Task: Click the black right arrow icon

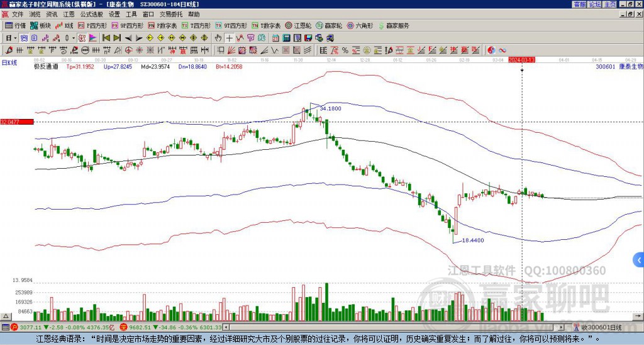Action: 139,38
